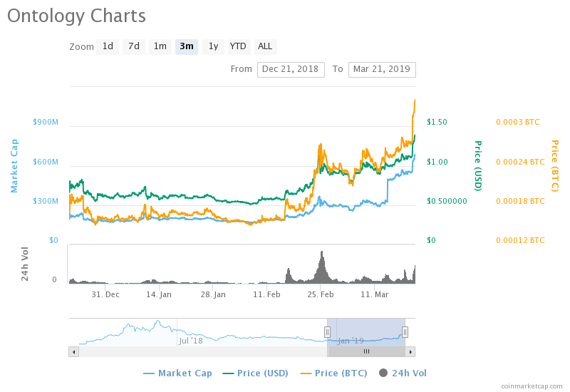Show ALL historical data
Viewport: 570px width, 392px height.
[265, 46]
